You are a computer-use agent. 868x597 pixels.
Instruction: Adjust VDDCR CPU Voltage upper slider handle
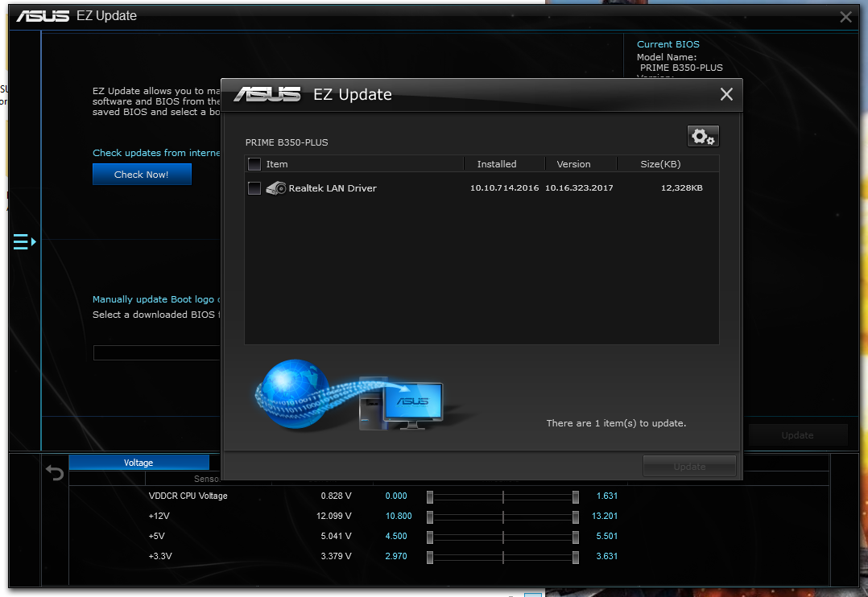click(x=575, y=497)
